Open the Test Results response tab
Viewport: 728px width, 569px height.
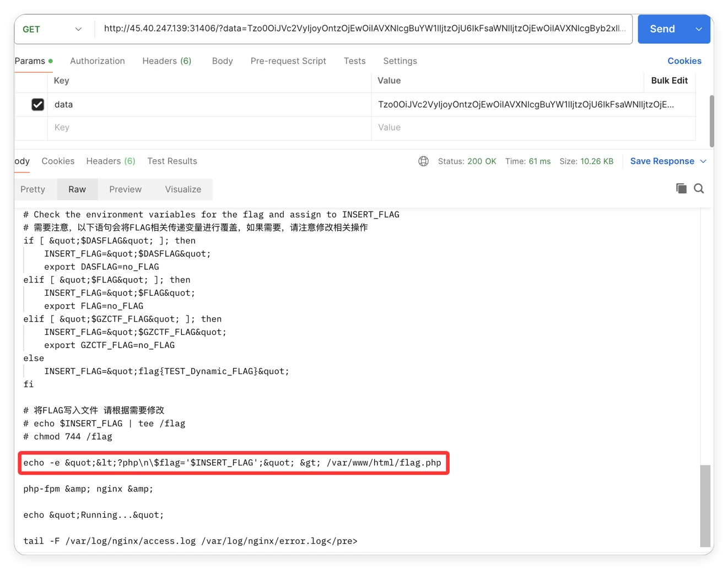pyautogui.click(x=172, y=161)
